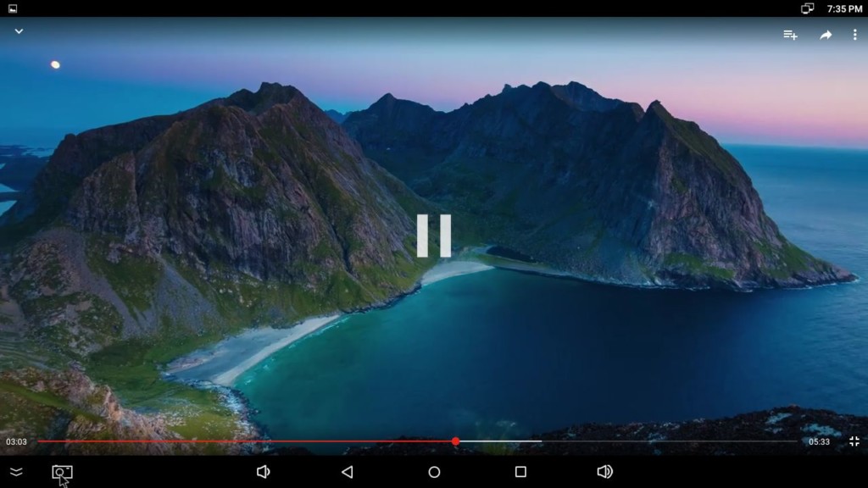This screenshot has width=868, height=488.
Task: Collapse the video player using top-left chevron
Action: point(19,31)
